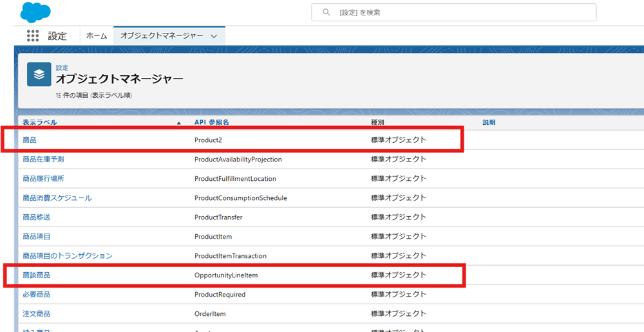
Task: Click the Product2 API name cell
Action: [x=208, y=140]
